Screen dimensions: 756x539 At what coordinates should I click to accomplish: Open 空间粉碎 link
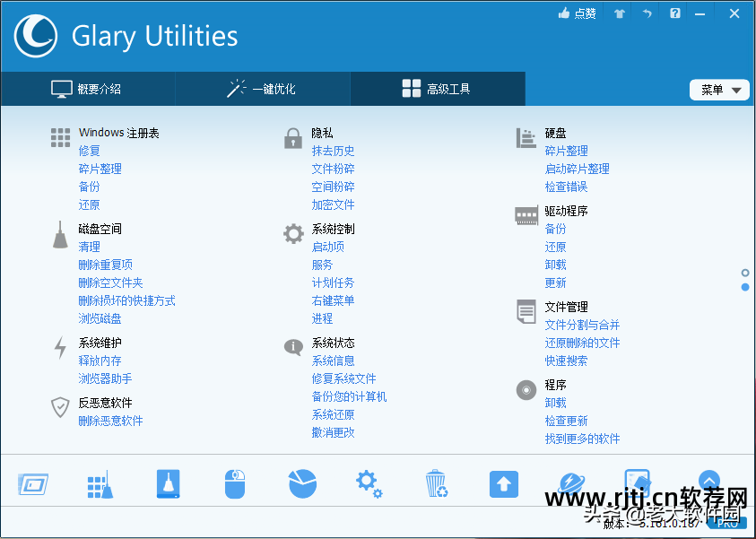click(334, 187)
